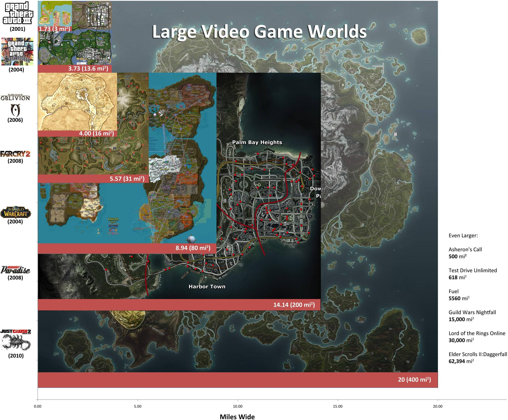
Task: Open the Far Cry 2 logo
Action: (15, 154)
